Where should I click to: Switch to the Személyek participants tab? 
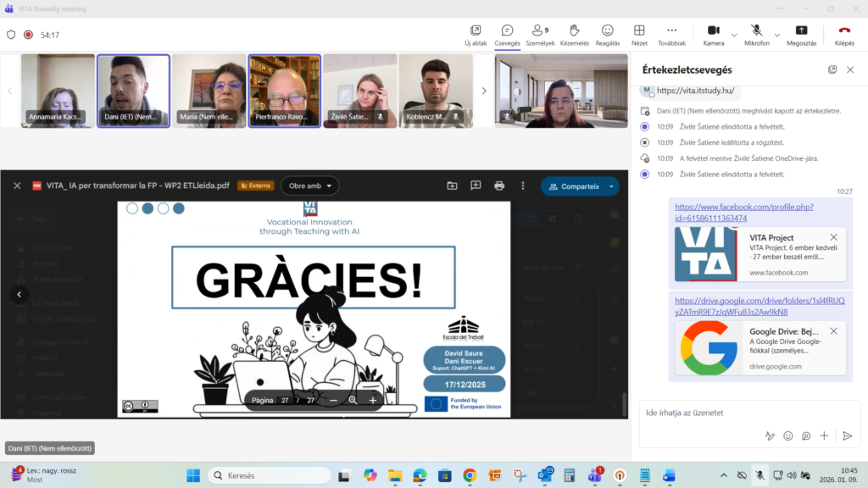coord(540,35)
